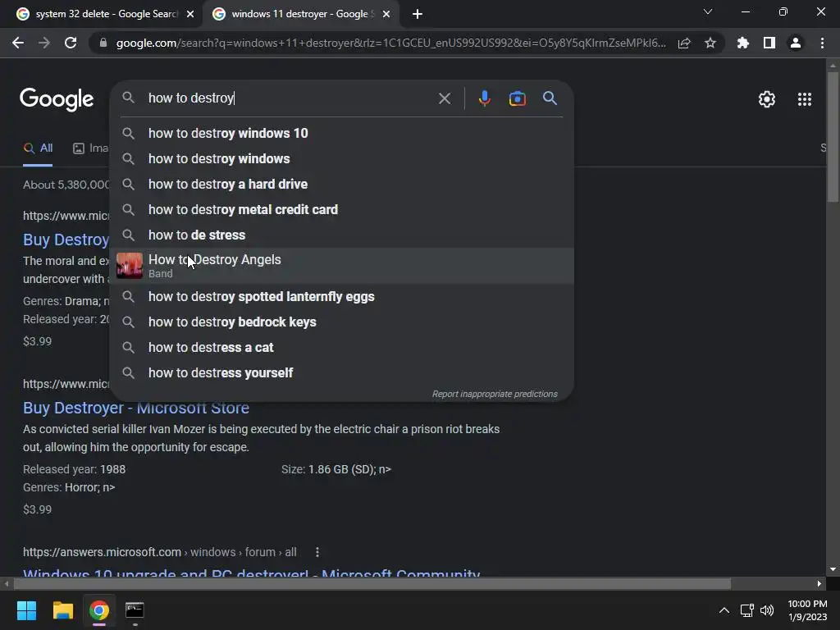The width and height of the screenshot is (840, 630).
Task: Open network status tray icon
Action: tap(746, 610)
